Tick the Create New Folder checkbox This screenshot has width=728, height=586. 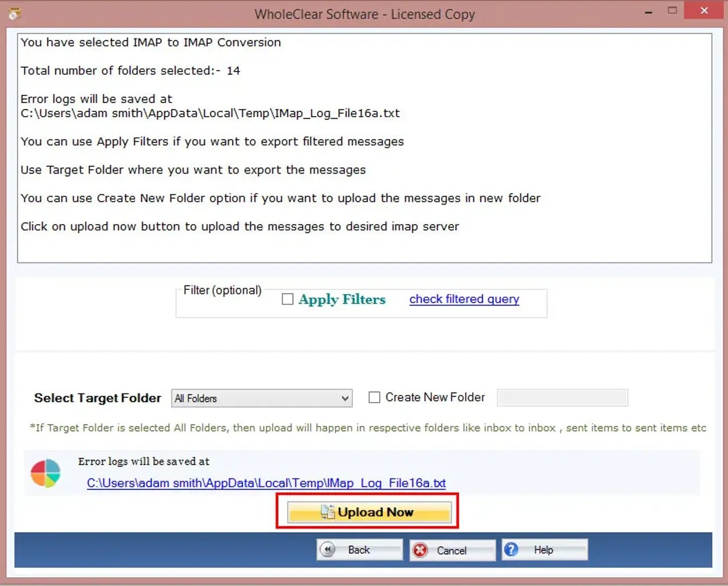(x=374, y=397)
